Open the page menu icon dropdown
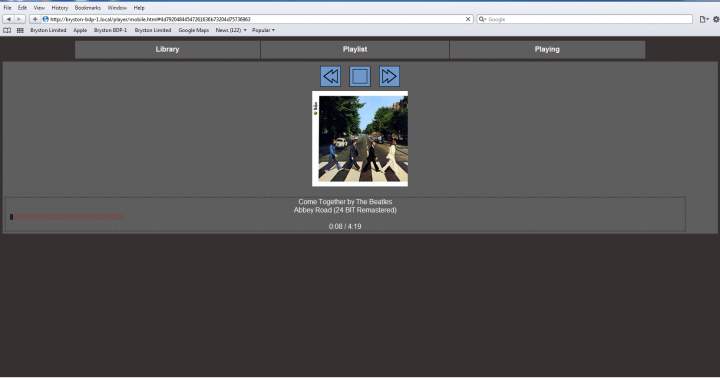The height and width of the screenshot is (378, 720). pos(703,19)
